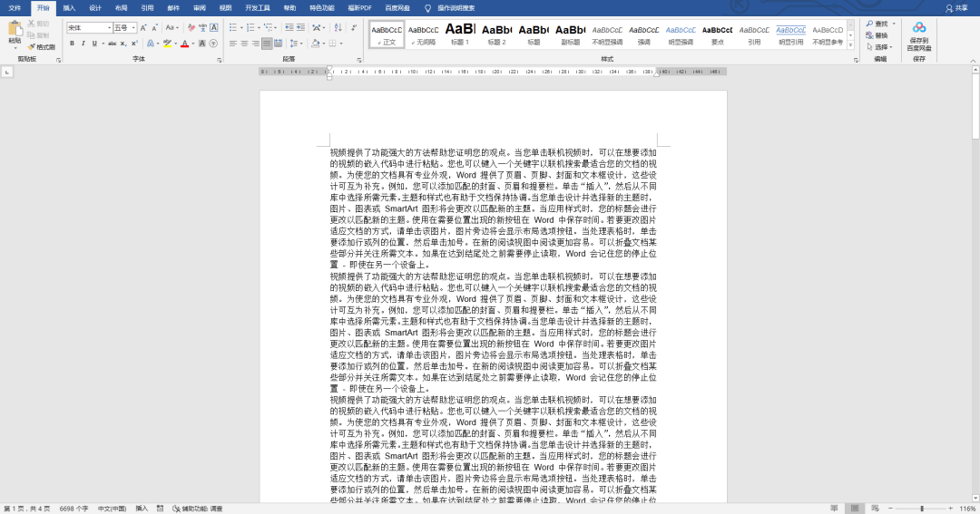This screenshot has width=980, height=514.
Task: Decrease font size with the smaller A icon
Action: [154, 27]
